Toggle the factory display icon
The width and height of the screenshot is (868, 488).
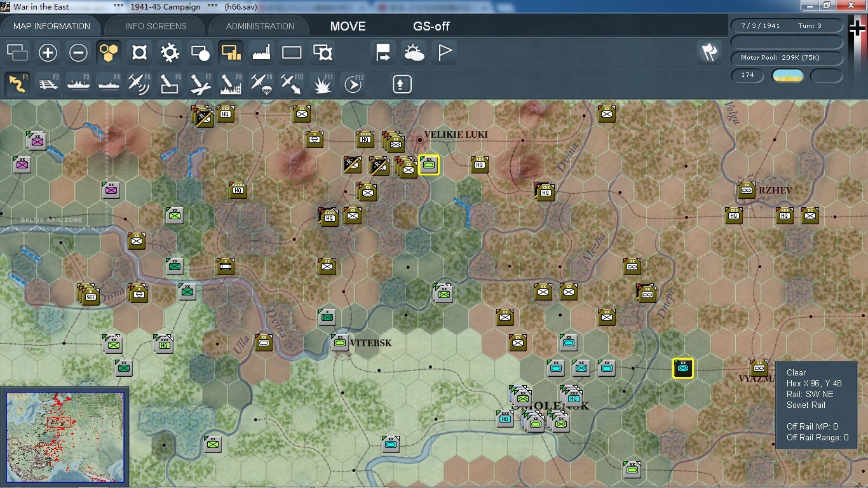(x=261, y=53)
